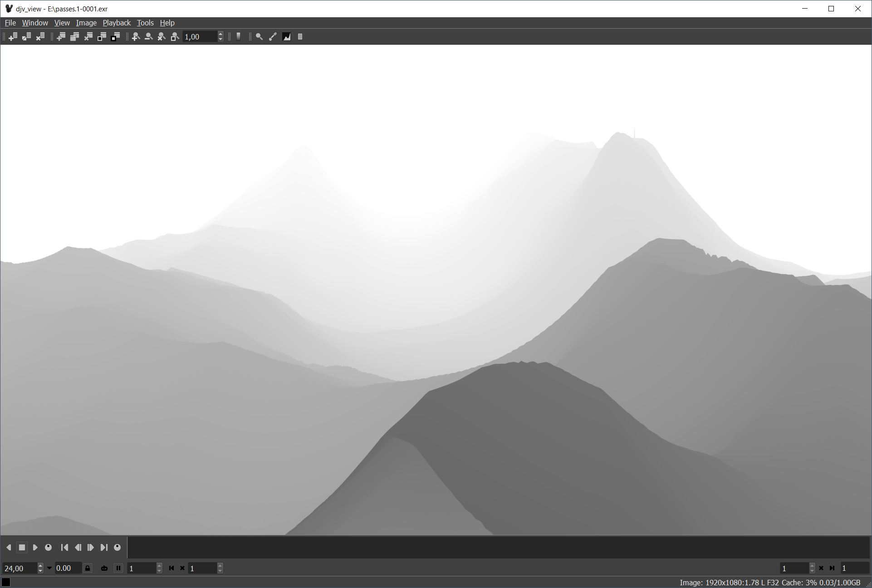The height and width of the screenshot is (588, 872).
Task: Open the speed presets dropdown arrow
Action: coord(49,568)
